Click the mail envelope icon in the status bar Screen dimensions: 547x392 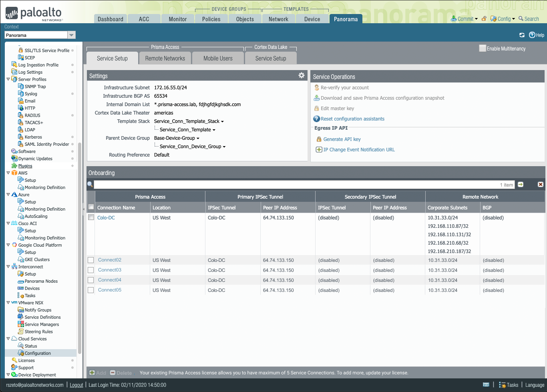(x=486, y=385)
